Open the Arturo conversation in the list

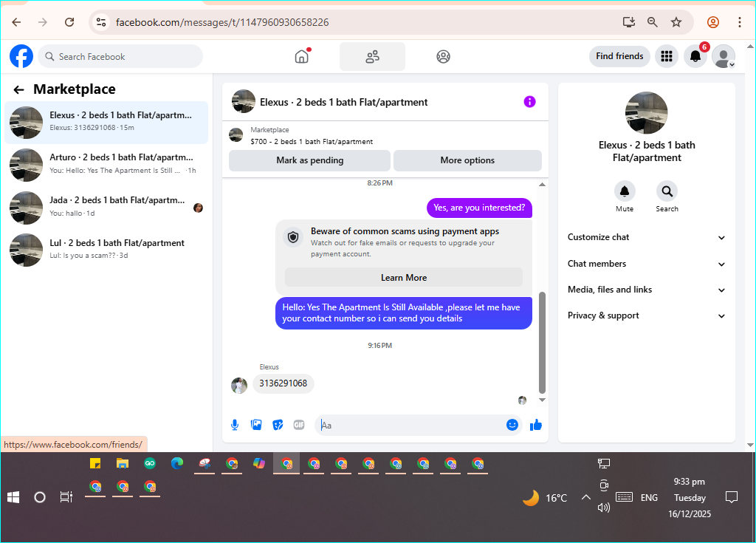[x=106, y=165]
